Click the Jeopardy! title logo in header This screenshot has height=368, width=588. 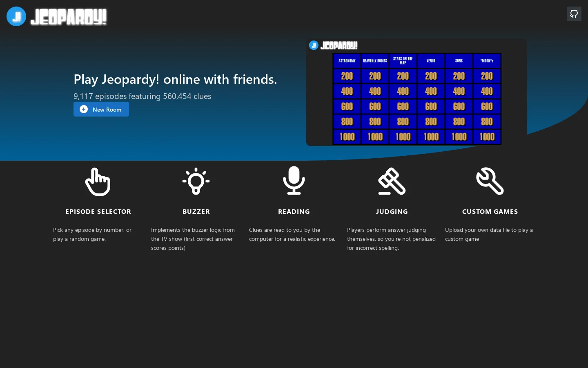(x=69, y=17)
